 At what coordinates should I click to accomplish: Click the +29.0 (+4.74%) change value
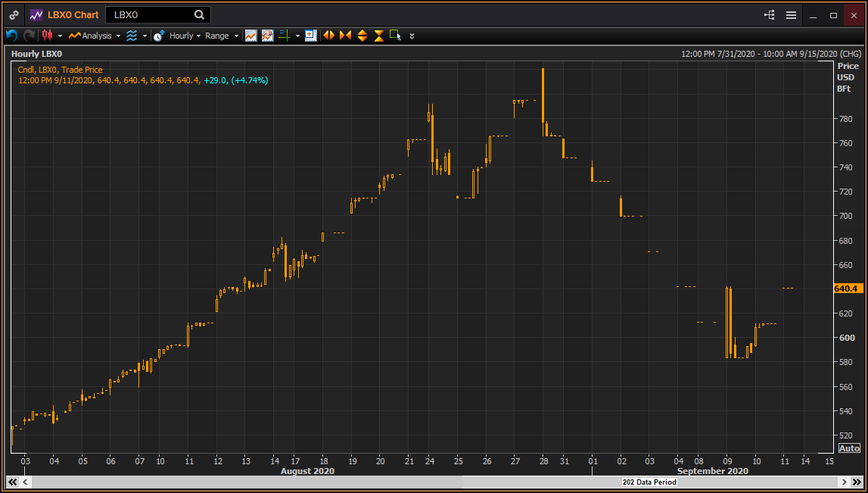click(x=236, y=80)
